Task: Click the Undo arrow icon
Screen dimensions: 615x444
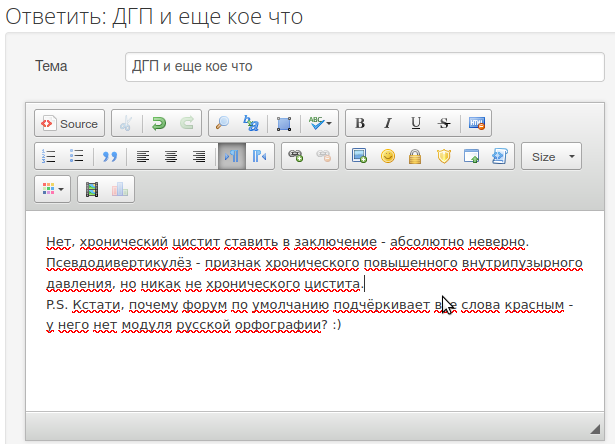Action: [x=158, y=123]
